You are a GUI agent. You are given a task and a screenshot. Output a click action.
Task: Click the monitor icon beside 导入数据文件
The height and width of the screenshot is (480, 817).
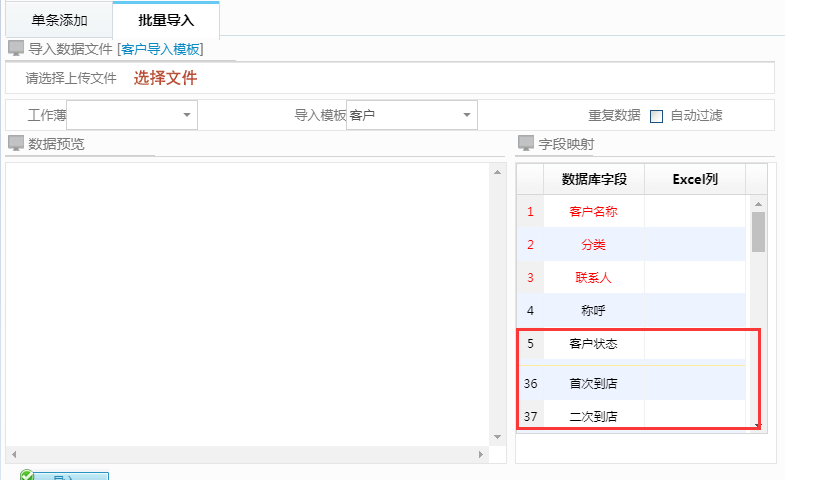pos(15,48)
